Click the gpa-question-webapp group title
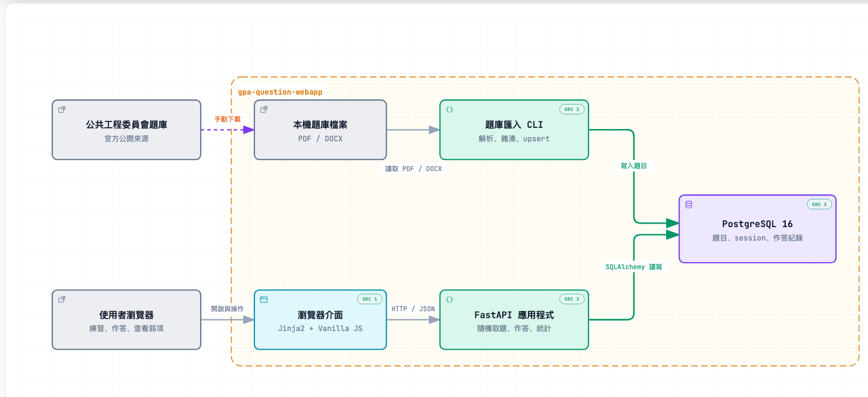Screen dimensions: 868x397 [x=280, y=92]
